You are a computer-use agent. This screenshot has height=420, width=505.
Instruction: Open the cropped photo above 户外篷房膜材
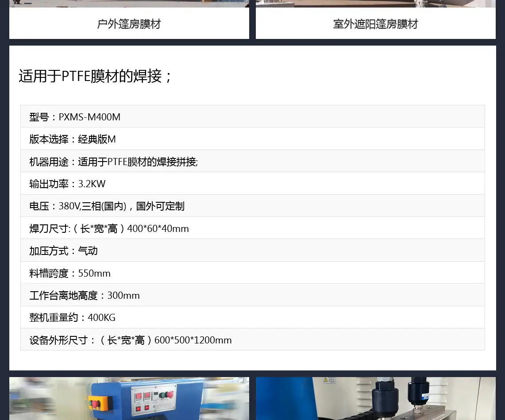click(x=129, y=4)
